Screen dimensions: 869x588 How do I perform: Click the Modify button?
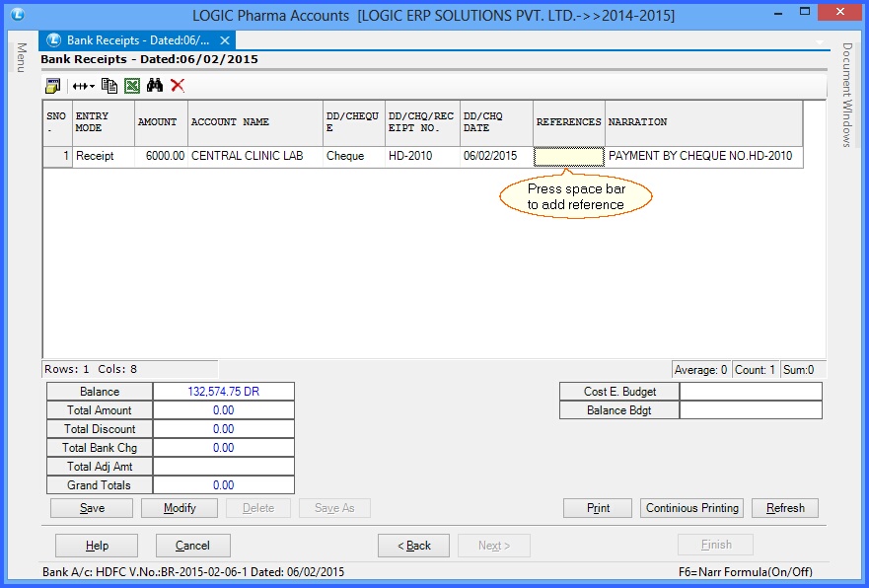click(180, 508)
